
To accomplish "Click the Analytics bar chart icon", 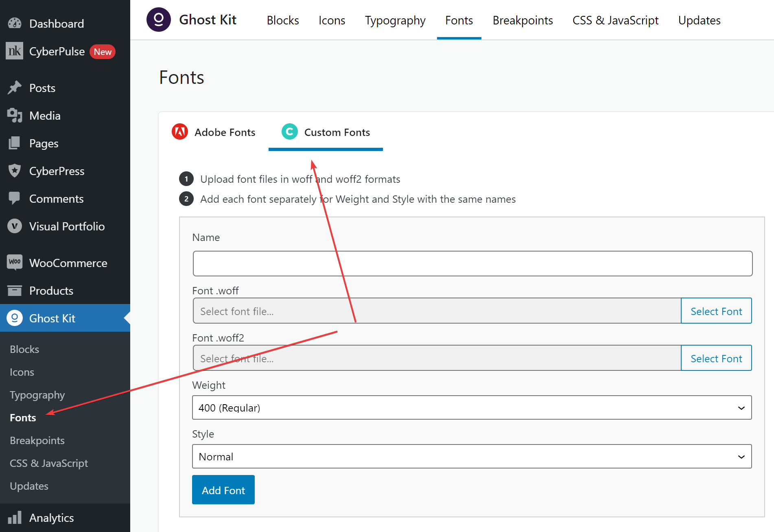I will tap(15, 518).
